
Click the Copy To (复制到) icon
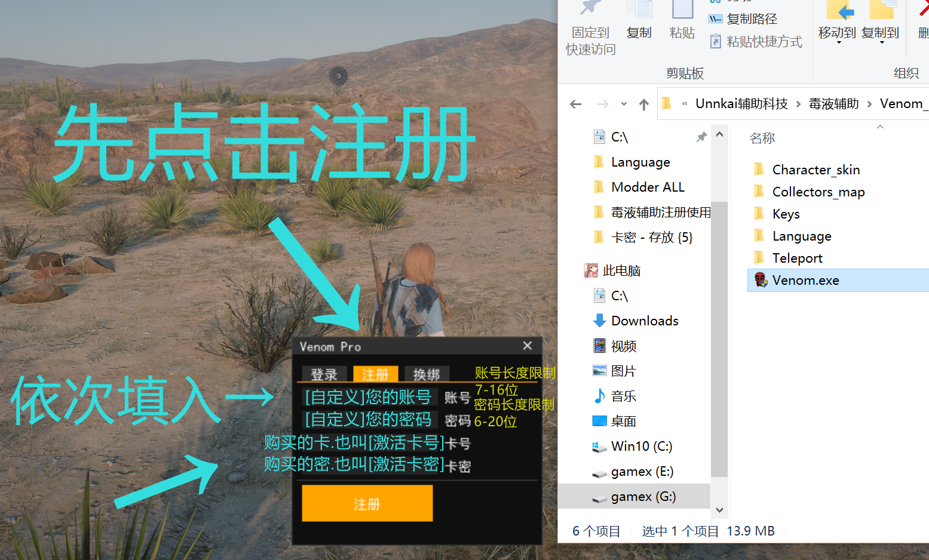(882, 10)
